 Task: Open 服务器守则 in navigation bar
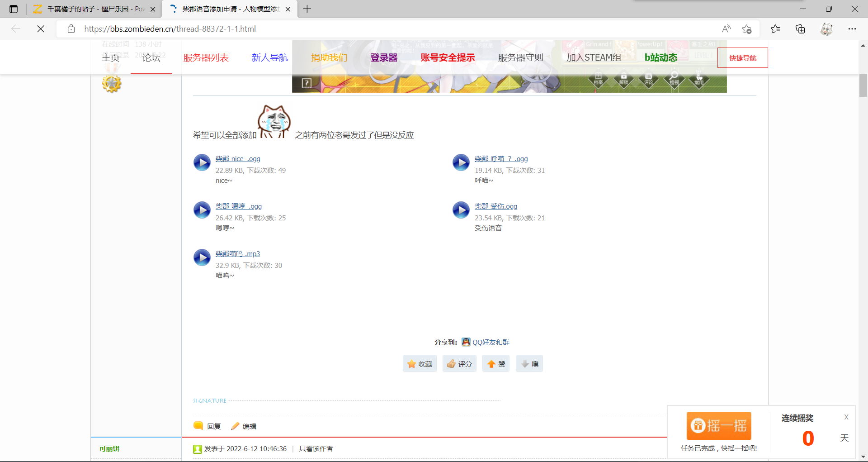520,57
